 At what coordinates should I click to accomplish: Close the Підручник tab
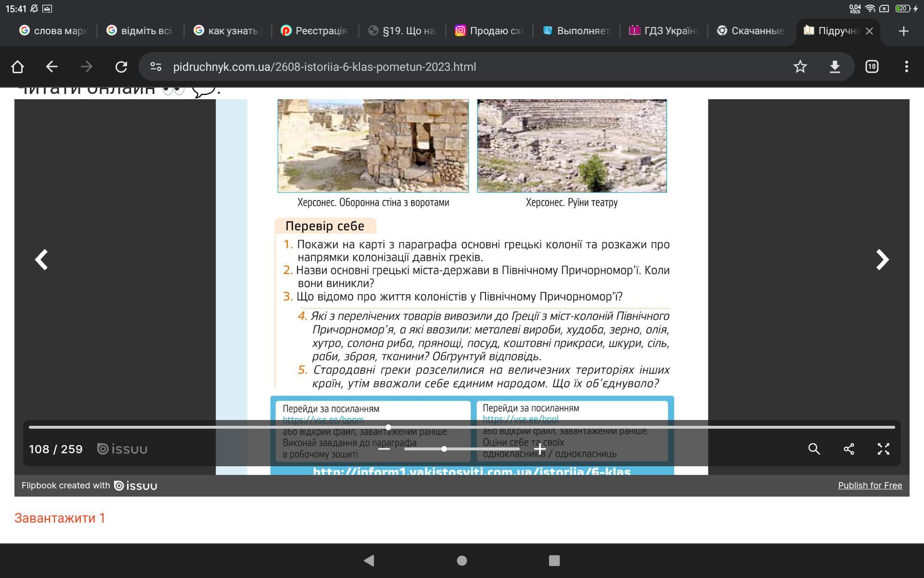tap(869, 31)
